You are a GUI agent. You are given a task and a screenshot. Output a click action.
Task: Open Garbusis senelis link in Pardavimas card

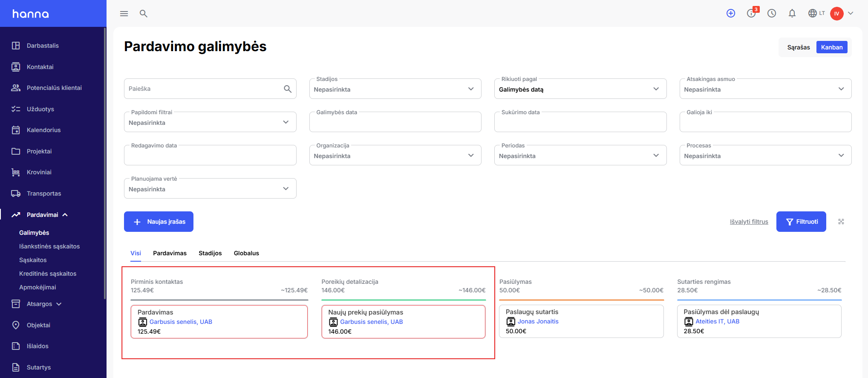tap(181, 322)
